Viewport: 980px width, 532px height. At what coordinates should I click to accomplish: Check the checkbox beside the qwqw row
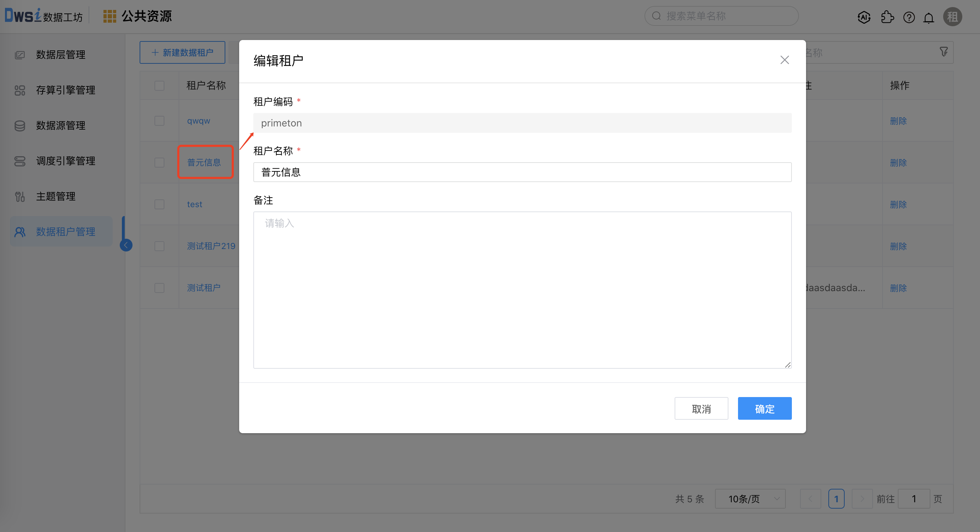point(159,120)
